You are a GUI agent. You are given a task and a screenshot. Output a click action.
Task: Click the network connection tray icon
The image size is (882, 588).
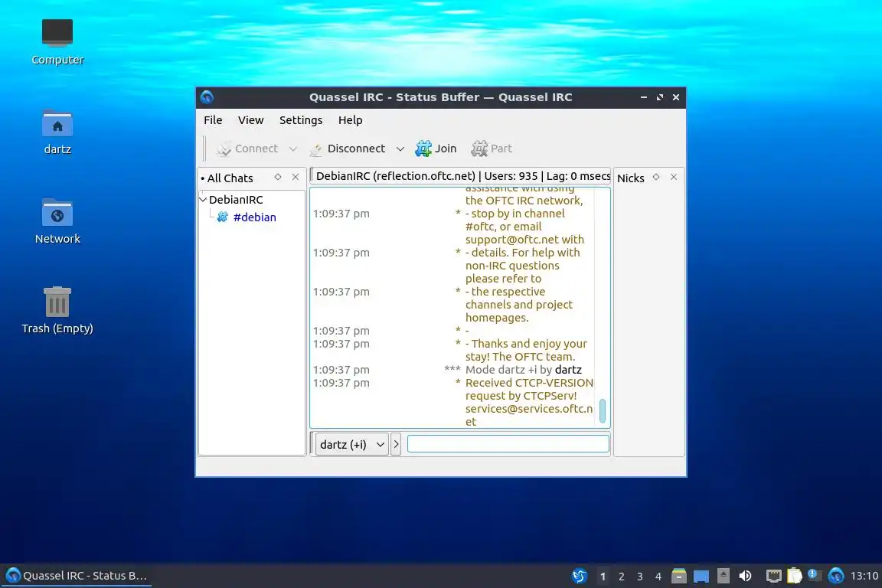pos(773,576)
